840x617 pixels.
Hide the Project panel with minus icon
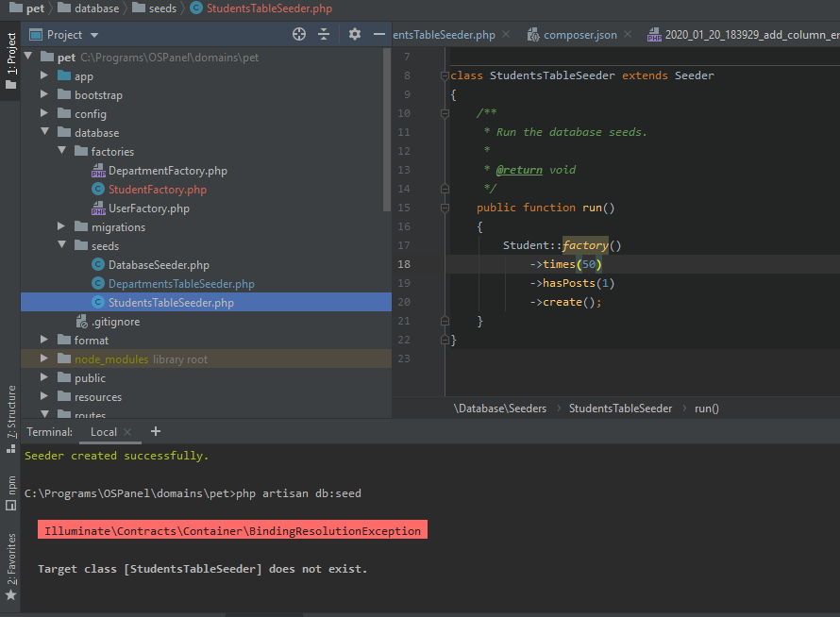click(378, 35)
